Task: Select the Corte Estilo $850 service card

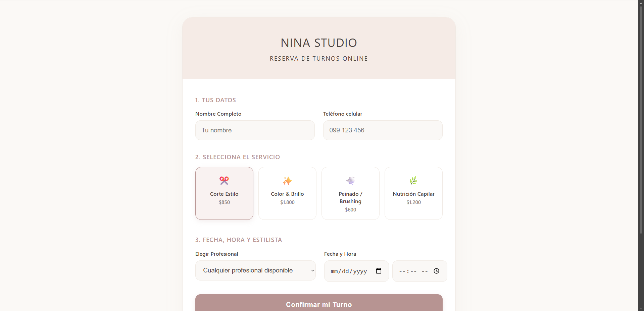Action: pyautogui.click(x=224, y=193)
